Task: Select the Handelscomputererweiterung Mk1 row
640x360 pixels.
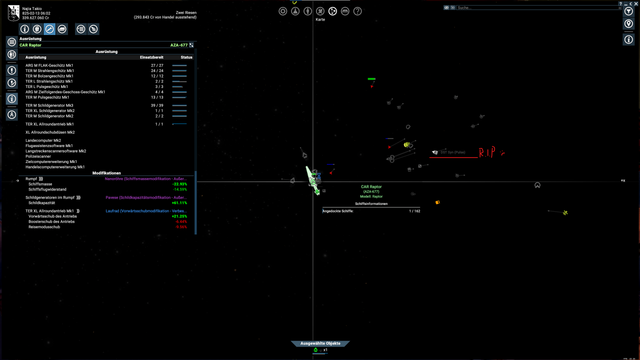Action: pos(106,167)
